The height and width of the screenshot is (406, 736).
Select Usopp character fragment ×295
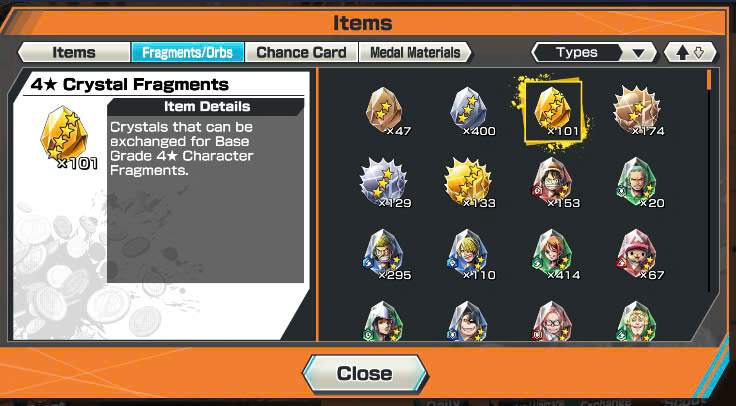coord(384,255)
